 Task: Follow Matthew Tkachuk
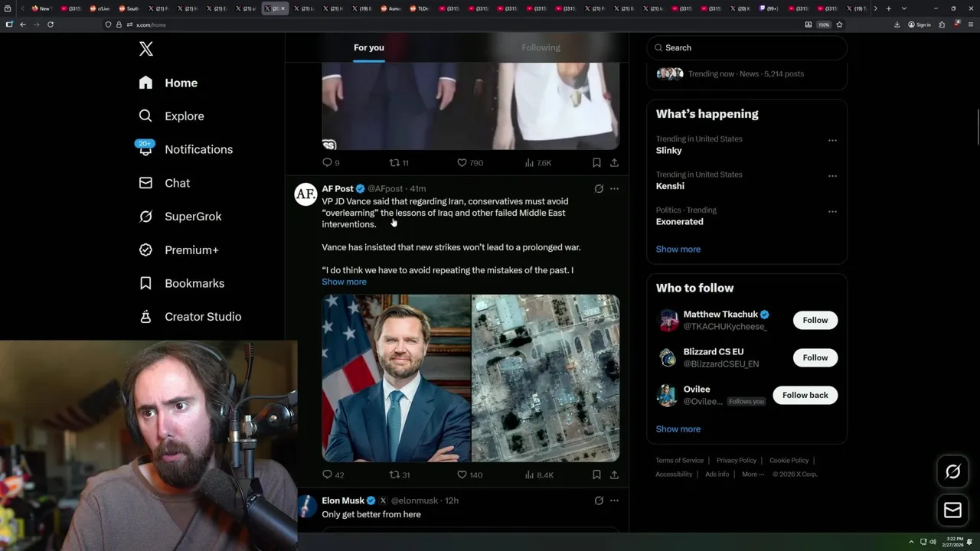click(x=815, y=320)
